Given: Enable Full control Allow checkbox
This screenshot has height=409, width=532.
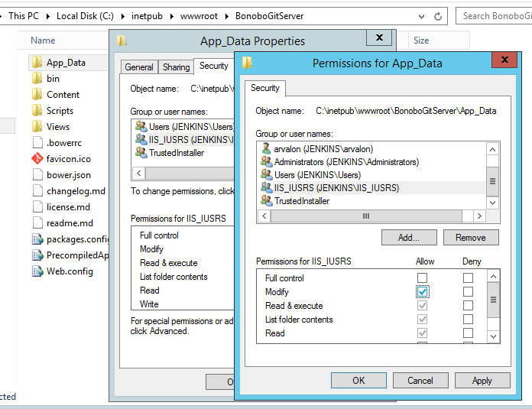Looking at the screenshot, I should point(423,278).
